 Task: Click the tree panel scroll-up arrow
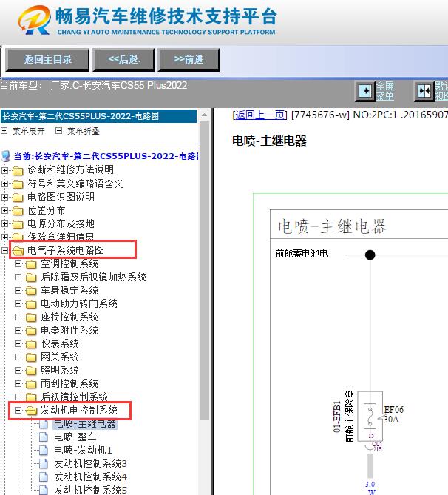pos(205,115)
